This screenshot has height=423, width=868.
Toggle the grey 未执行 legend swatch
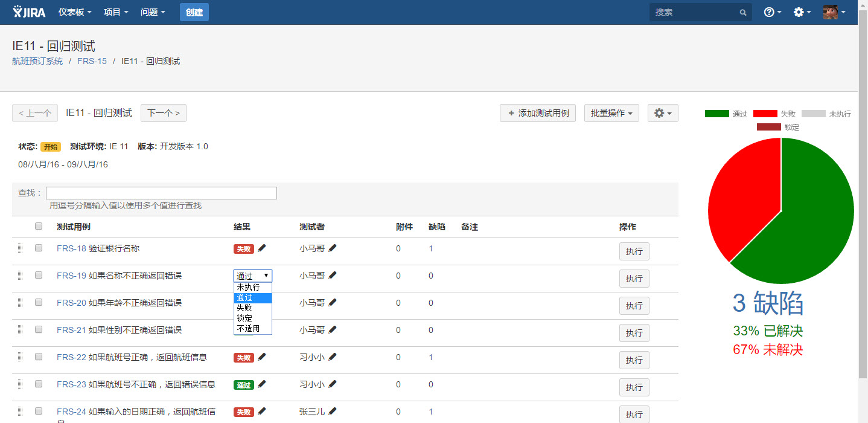(813, 114)
